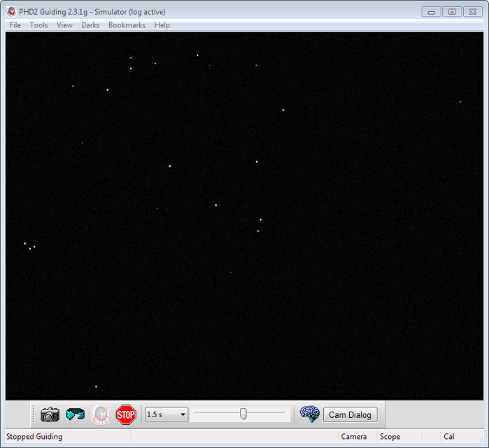Click the PHD2 app icon in title bar
Screen dimensions: 489x448
[11, 11]
